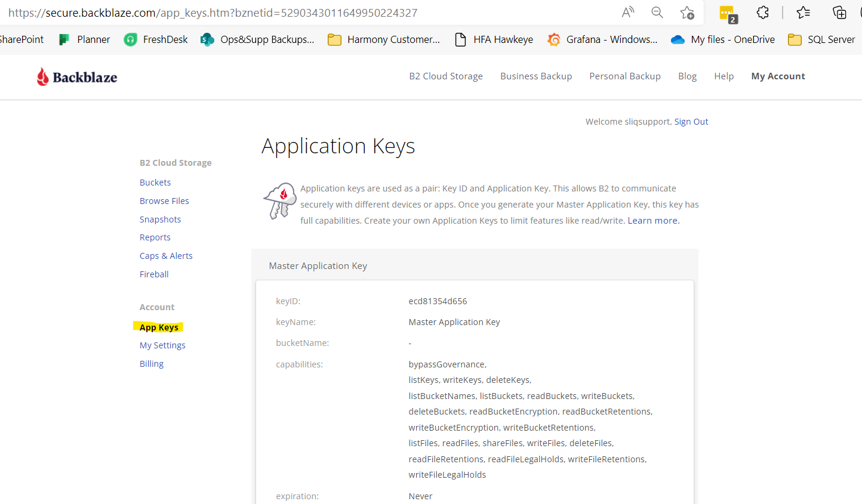The height and width of the screenshot is (504, 862).
Task: Click the zoom out magnifier icon
Action: 657,12
